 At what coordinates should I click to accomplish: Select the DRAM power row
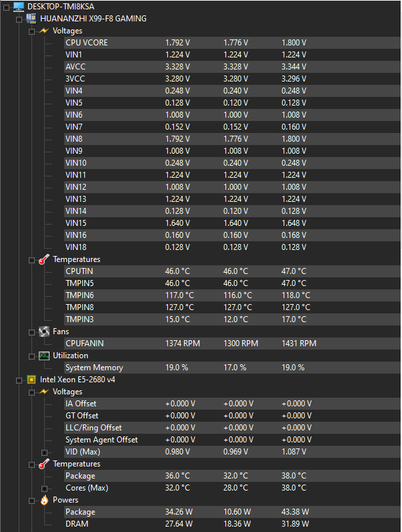coord(232,524)
